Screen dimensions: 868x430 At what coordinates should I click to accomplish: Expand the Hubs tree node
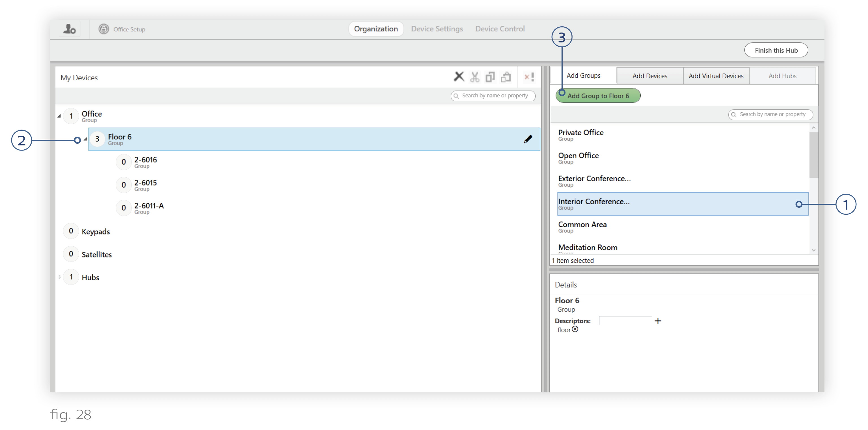(60, 277)
